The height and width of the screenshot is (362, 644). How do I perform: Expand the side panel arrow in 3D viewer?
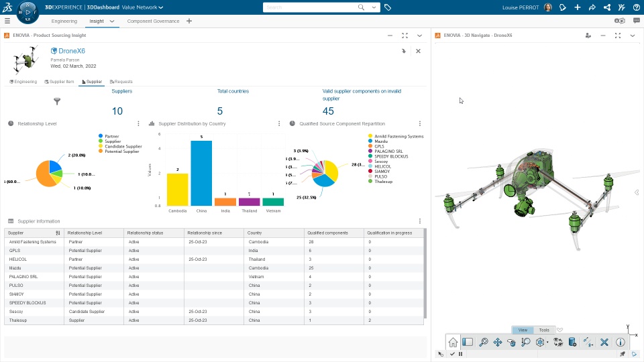[x=637, y=192]
